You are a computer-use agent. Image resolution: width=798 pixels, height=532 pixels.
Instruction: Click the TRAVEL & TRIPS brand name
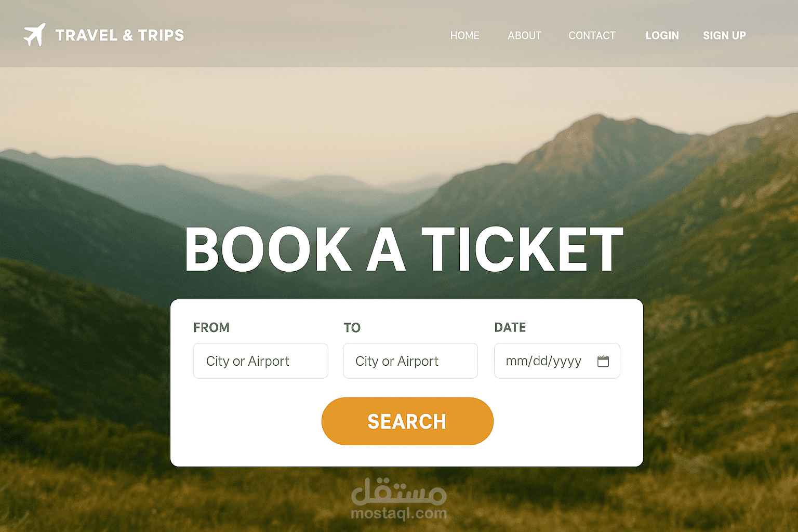click(119, 35)
